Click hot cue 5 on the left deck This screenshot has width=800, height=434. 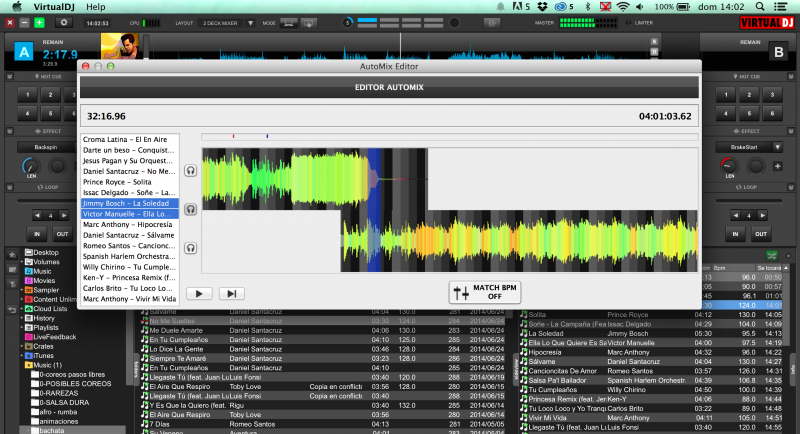(51, 113)
